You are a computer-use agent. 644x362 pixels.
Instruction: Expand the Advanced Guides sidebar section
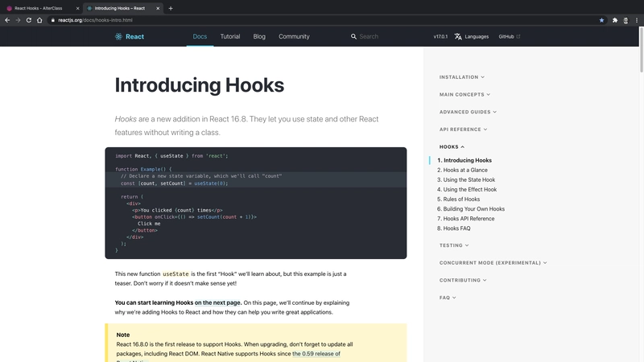[468, 112]
